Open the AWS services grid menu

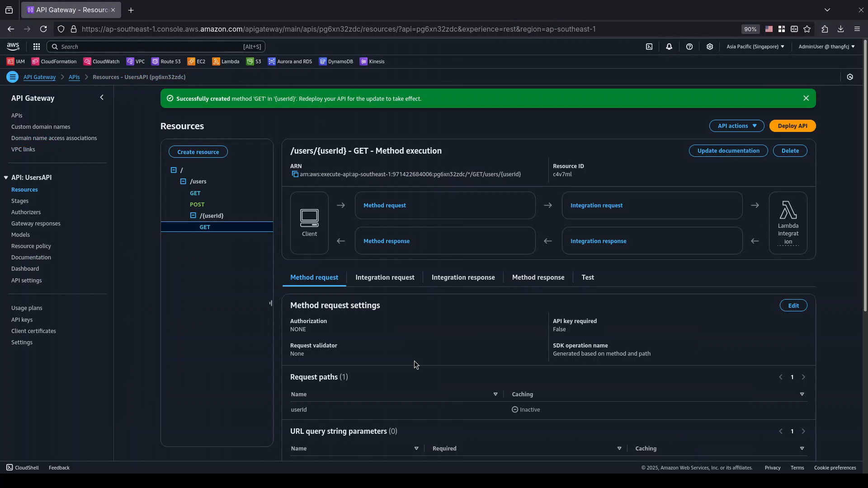pyautogui.click(x=37, y=47)
